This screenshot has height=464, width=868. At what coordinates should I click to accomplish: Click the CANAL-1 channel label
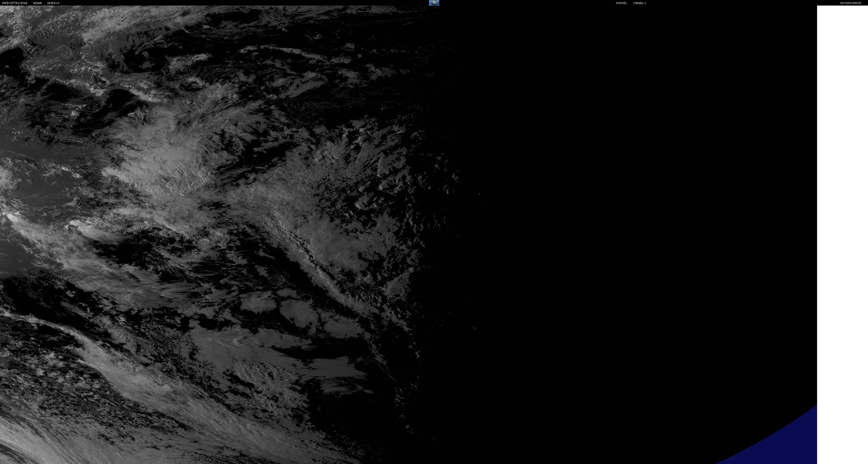(x=639, y=3)
